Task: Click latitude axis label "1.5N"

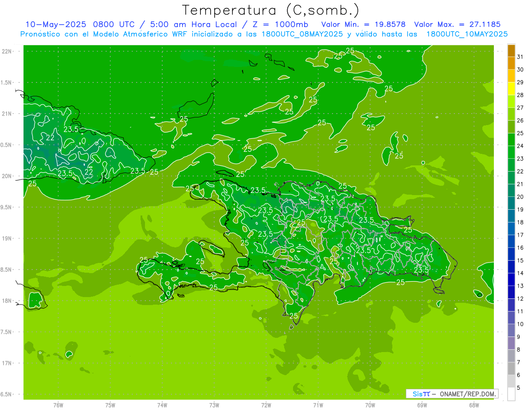Action: click(x=7, y=82)
